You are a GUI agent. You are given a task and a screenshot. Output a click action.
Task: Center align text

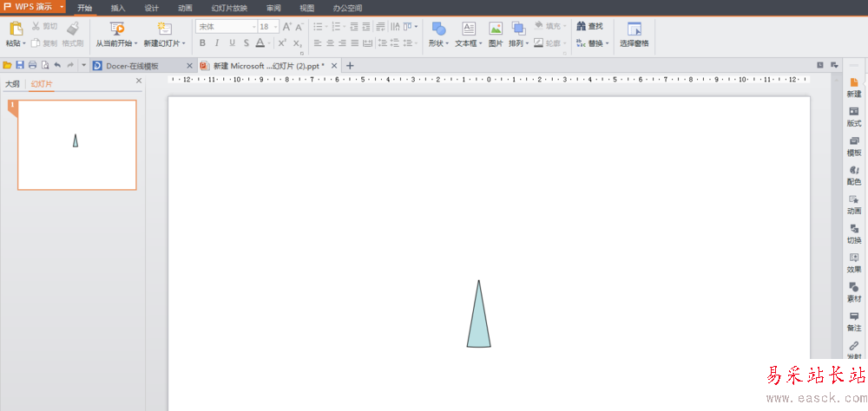(330, 42)
